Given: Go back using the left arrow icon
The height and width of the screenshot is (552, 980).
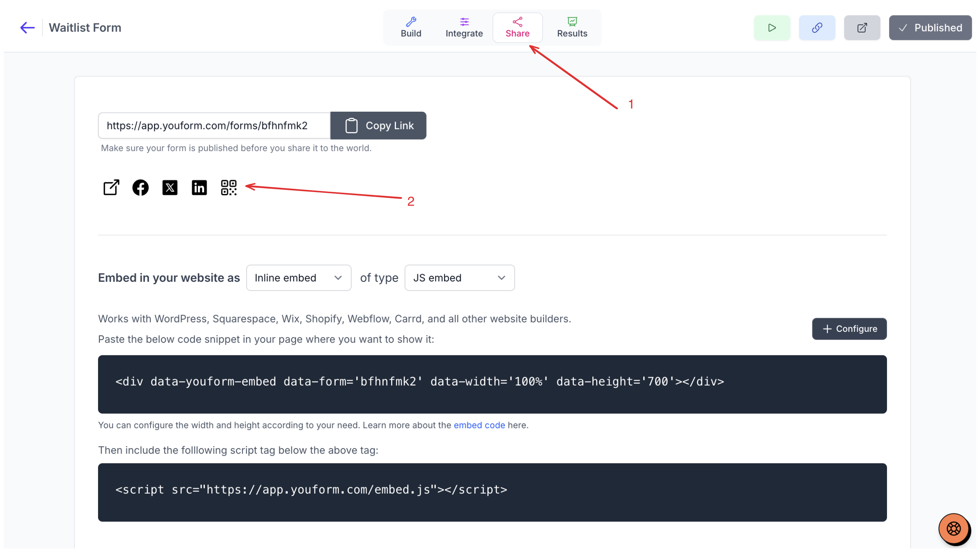Looking at the screenshot, I should coord(27,28).
